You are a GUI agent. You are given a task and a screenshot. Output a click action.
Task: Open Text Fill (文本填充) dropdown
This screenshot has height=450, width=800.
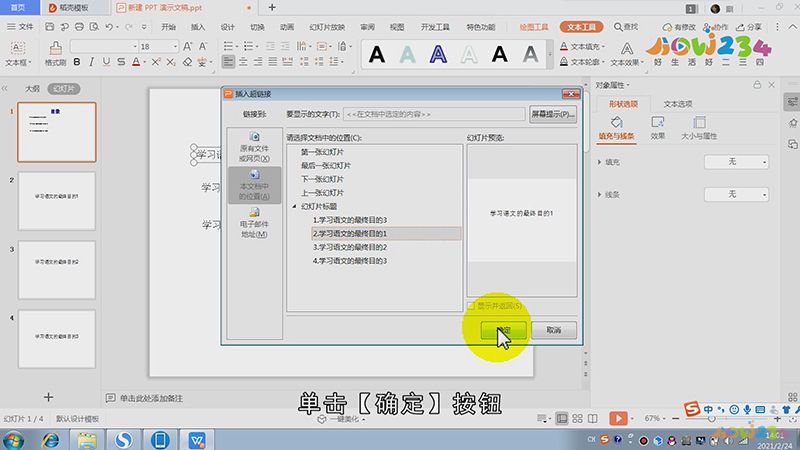coord(582,46)
